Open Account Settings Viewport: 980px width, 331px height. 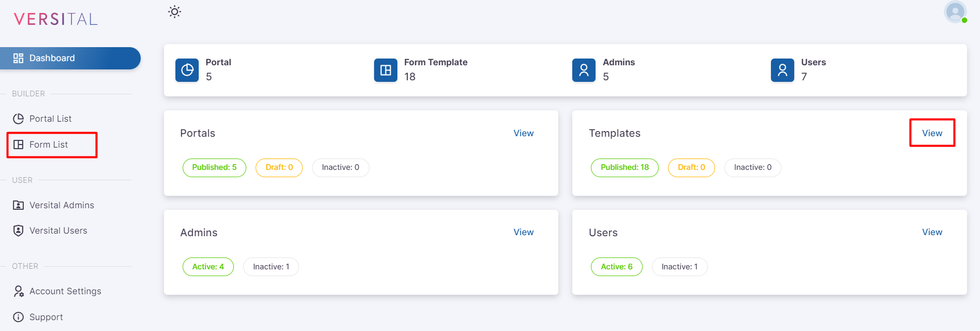pyautogui.click(x=65, y=291)
